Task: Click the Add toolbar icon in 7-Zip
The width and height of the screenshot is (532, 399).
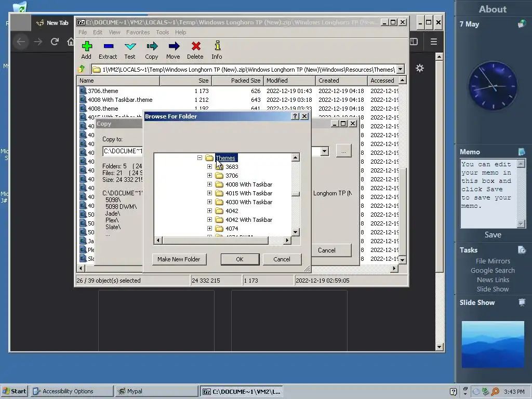Action: pyautogui.click(x=87, y=46)
